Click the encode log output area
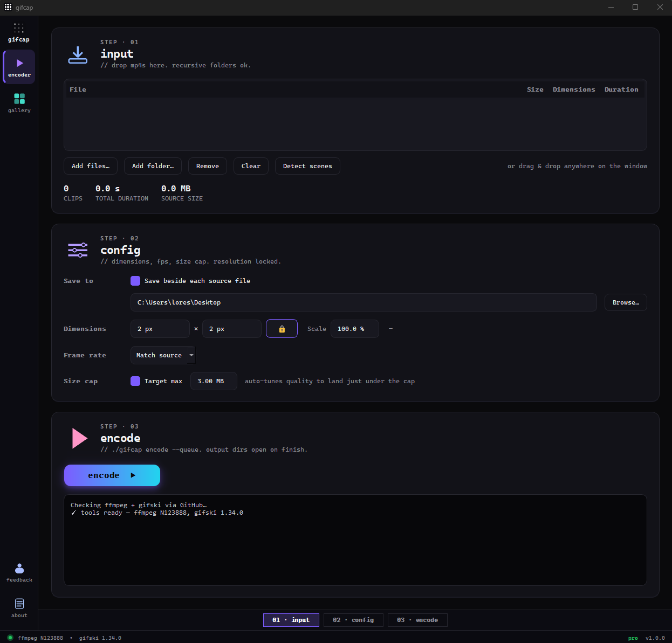The image size is (672, 643). (x=355, y=540)
